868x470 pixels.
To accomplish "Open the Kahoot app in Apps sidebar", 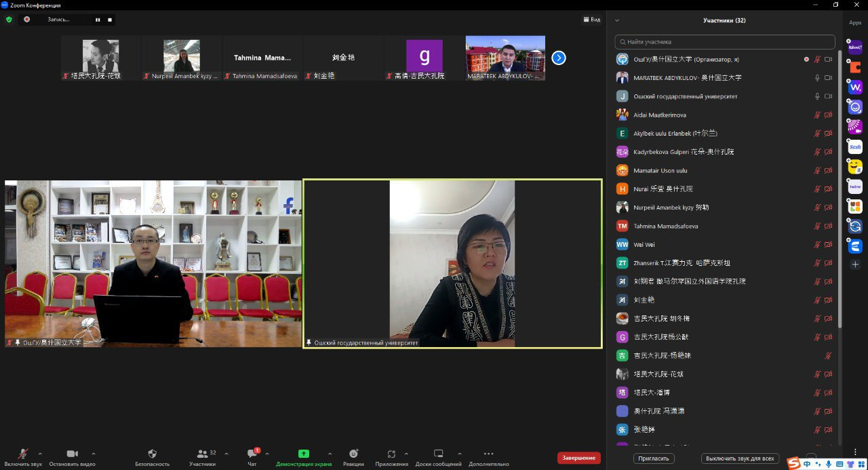I will (855, 49).
